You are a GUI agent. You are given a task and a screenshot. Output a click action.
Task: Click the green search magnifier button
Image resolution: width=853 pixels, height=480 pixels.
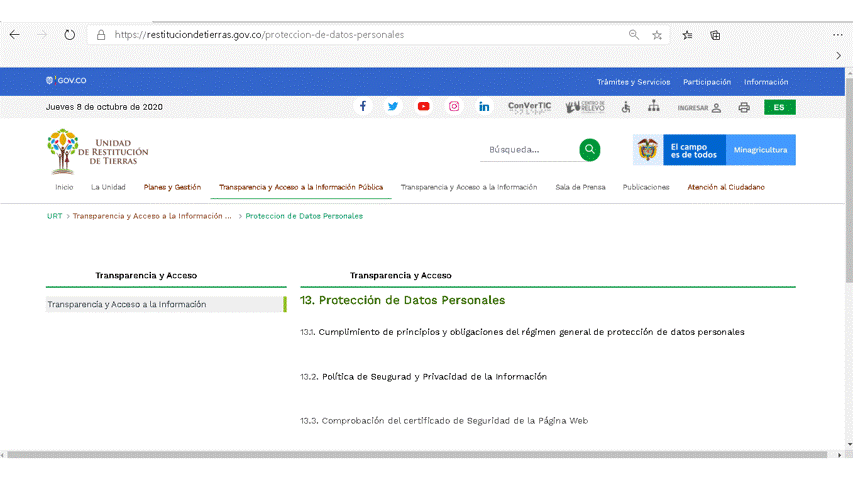(x=590, y=150)
